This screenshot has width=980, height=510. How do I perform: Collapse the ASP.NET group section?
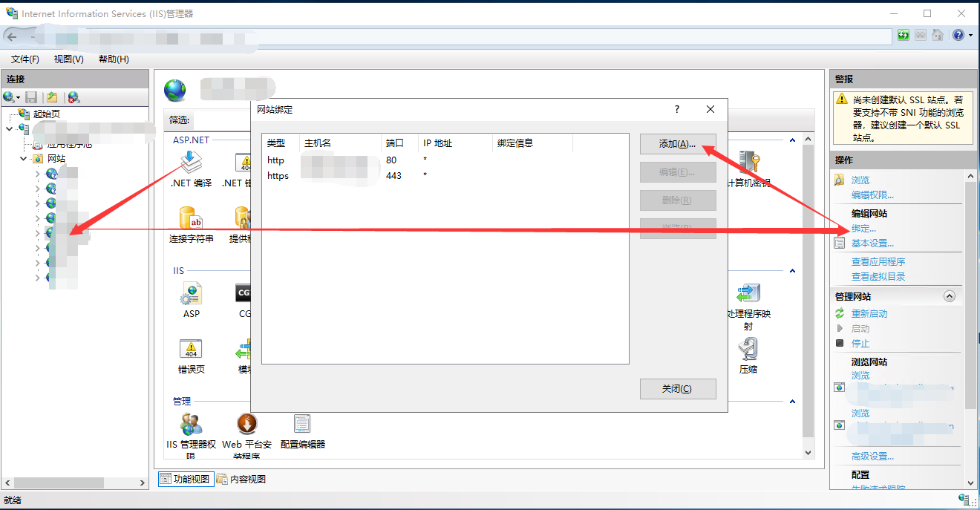coord(792,140)
